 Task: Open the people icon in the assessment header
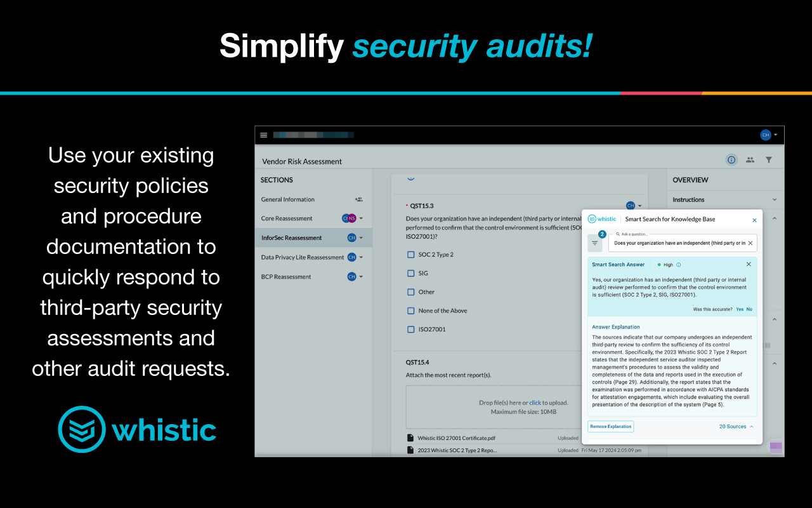point(750,160)
